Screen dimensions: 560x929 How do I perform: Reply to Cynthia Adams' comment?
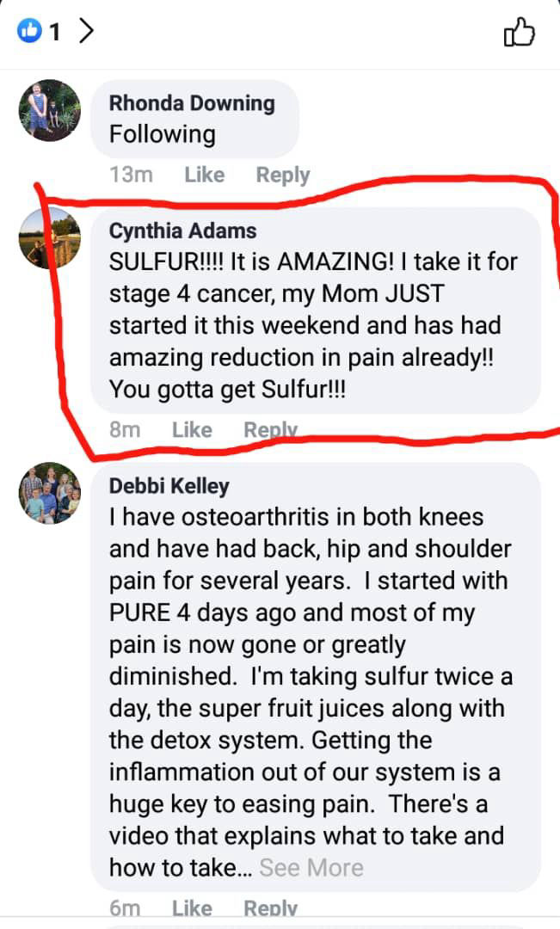(x=271, y=430)
